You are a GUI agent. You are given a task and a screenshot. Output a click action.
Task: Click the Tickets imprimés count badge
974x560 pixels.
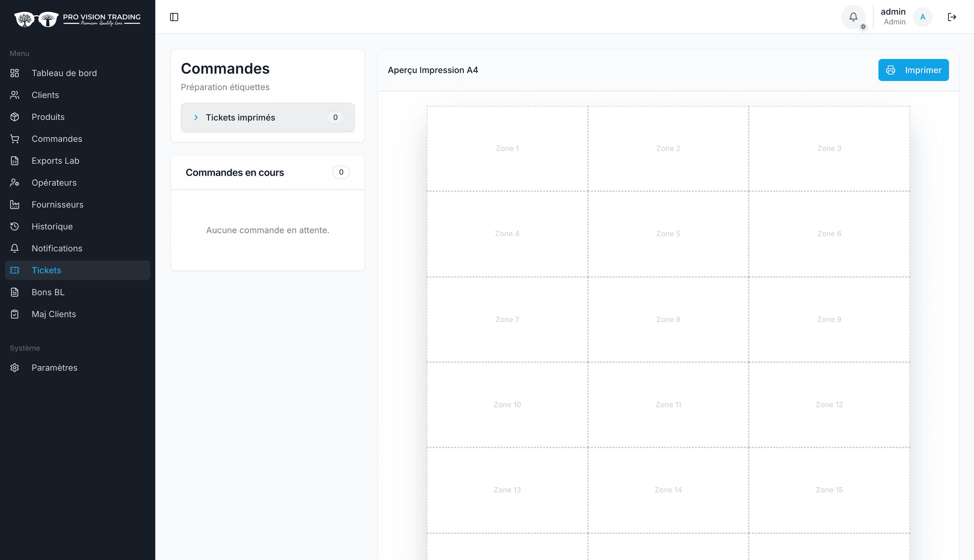point(335,117)
